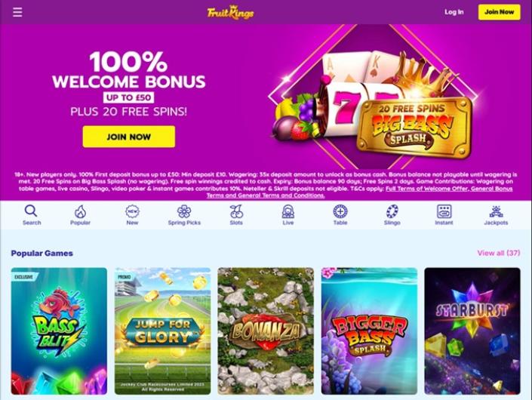Select the Table games chip icon

point(340,211)
